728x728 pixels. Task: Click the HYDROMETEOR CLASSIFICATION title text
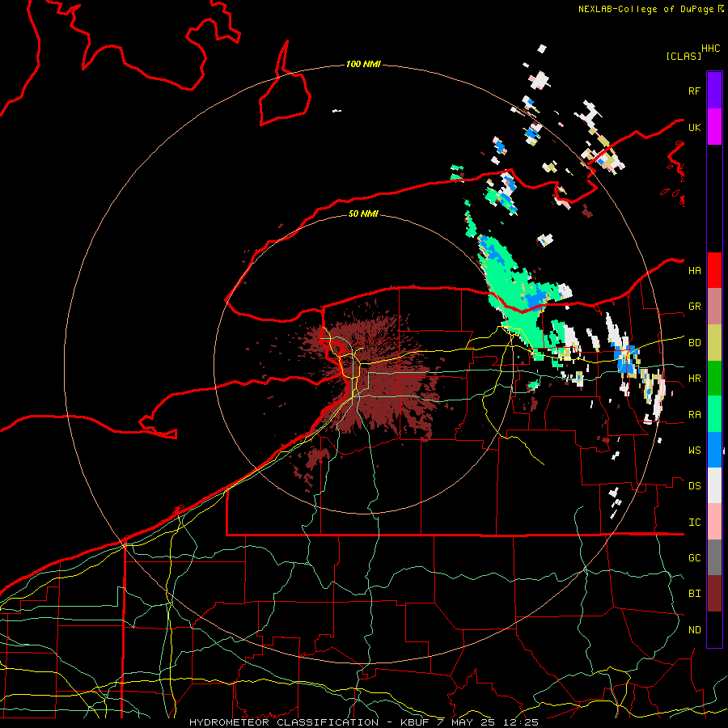tap(284, 722)
